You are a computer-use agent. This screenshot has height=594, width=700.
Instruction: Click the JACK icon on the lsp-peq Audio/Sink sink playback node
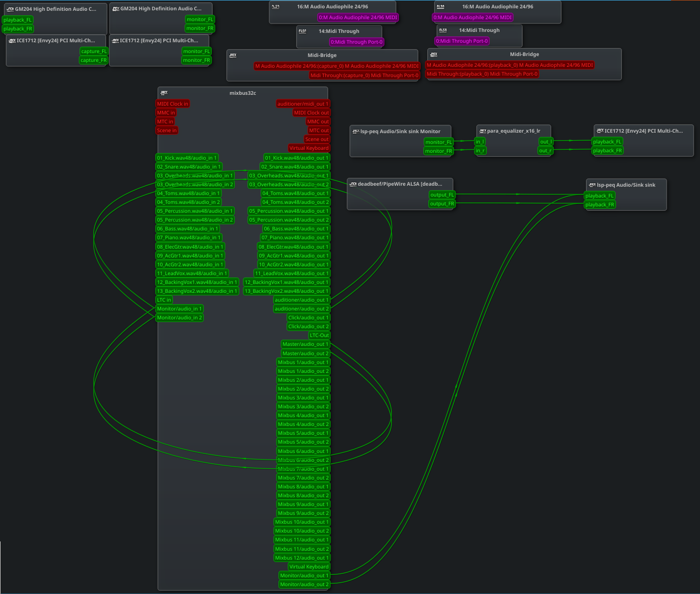pyautogui.click(x=592, y=185)
